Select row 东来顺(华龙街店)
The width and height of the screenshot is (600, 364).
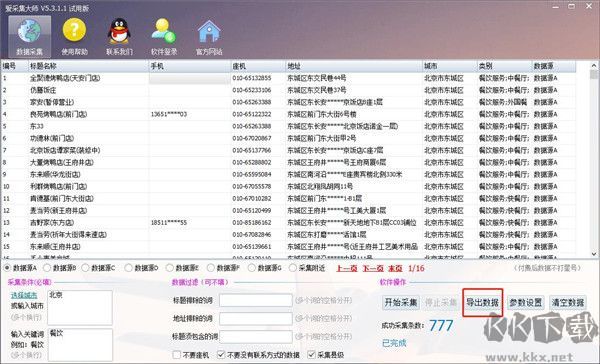coord(289,175)
